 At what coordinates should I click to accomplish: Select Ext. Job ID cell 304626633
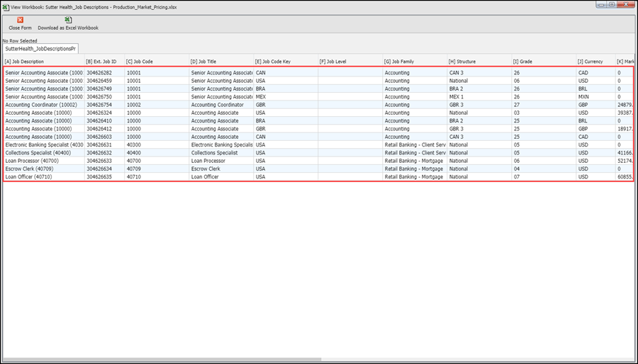point(105,161)
